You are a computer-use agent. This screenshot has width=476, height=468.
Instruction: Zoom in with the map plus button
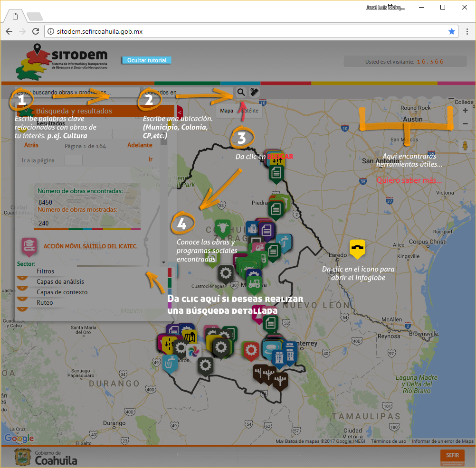pyautogui.click(x=465, y=111)
